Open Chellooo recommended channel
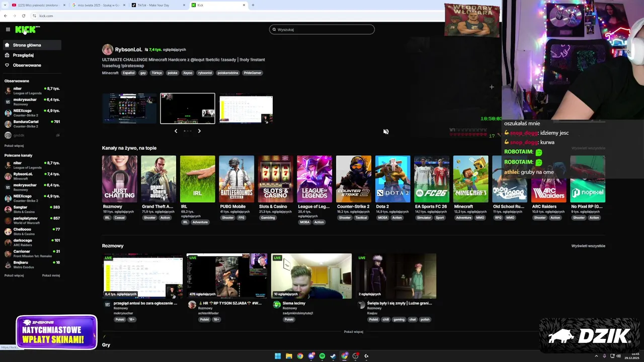644x362 pixels. point(32,231)
